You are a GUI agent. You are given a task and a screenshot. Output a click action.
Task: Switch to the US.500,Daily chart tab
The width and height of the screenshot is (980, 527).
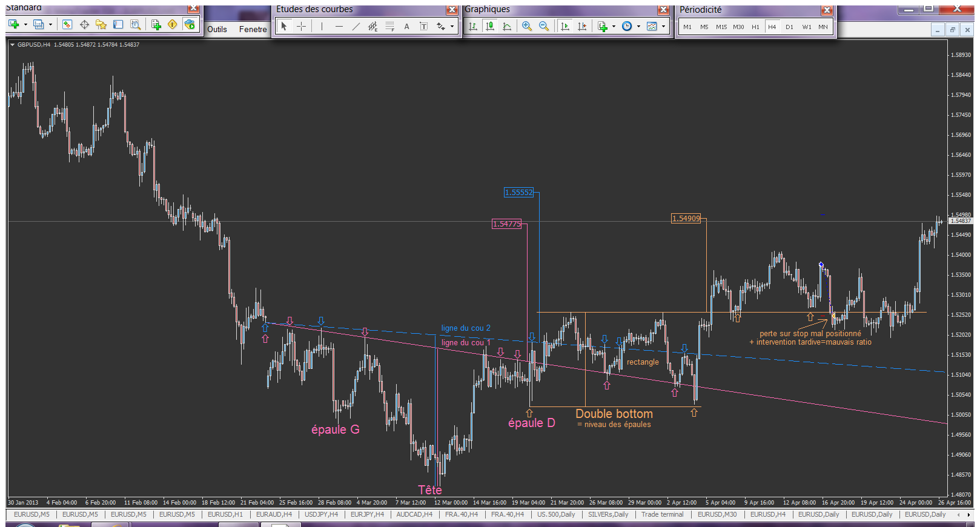click(x=556, y=514)
